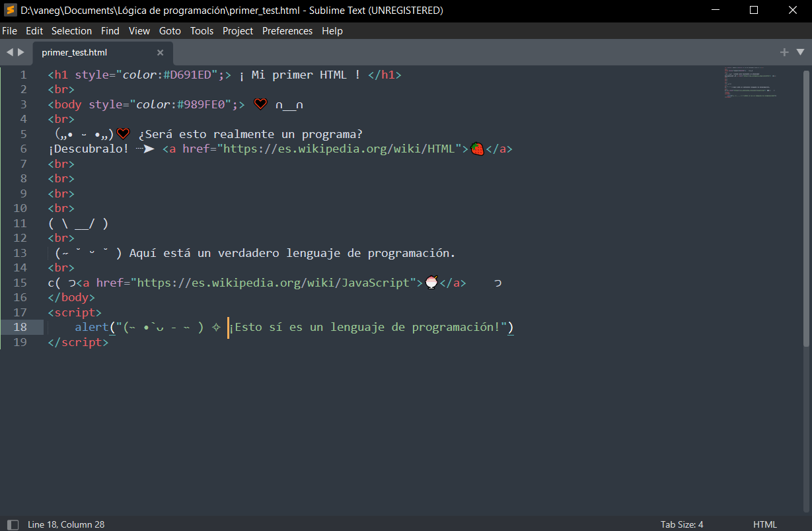Minimize the Sublime Text window
This screenshot has height=531, width=812.
pyautogui.click(x=716, y=10)
